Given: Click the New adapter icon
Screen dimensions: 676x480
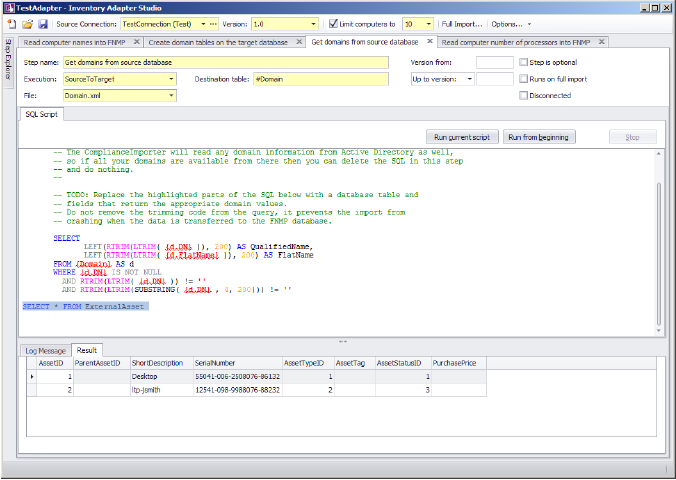Looking at the screenshot, I should [11, 23].
